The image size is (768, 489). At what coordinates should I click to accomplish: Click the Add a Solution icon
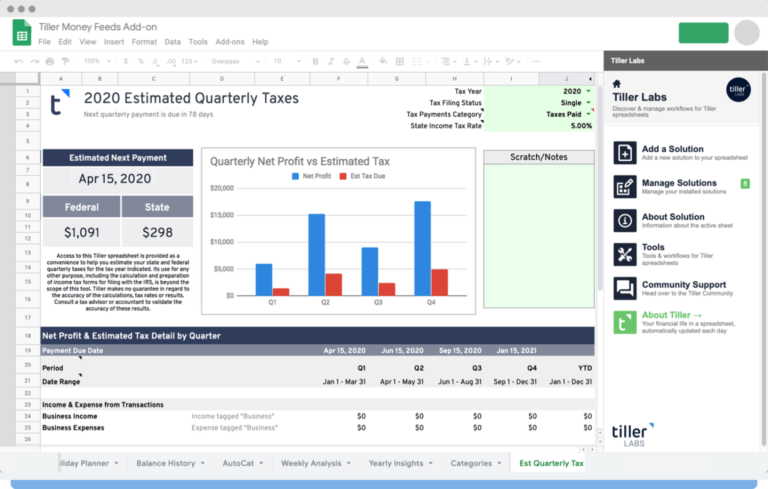pos(625,153)
